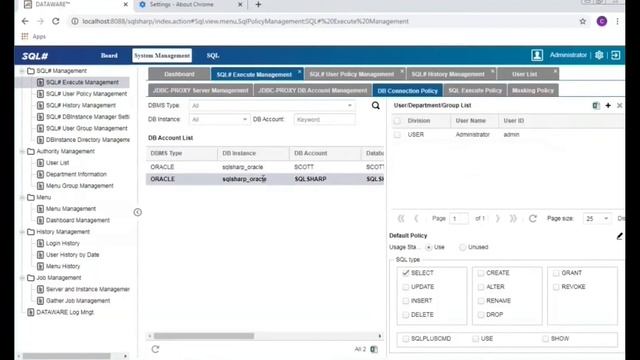Click right arrow of DB Account List scrollbar
The image size is (640, 360).
(x=380, y=336)
